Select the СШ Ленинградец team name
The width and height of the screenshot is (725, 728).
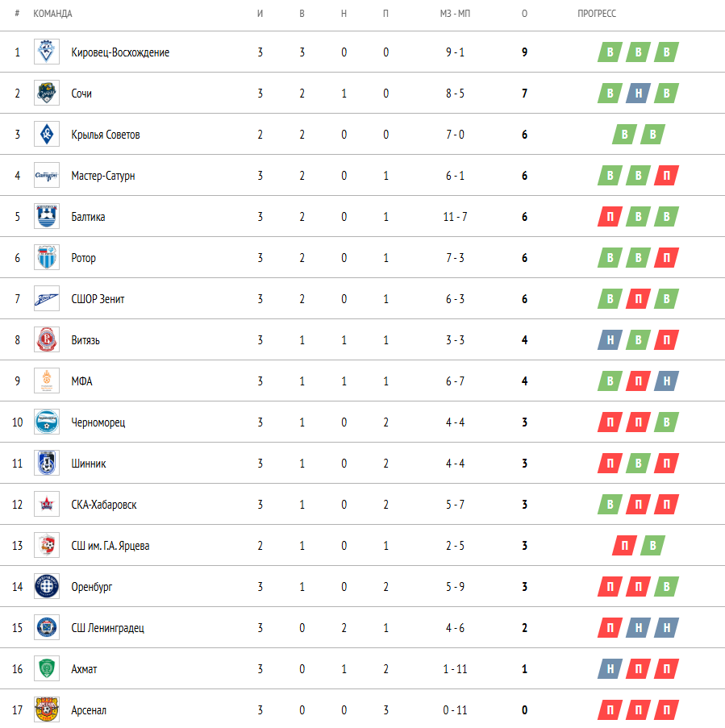pos(107,628)
